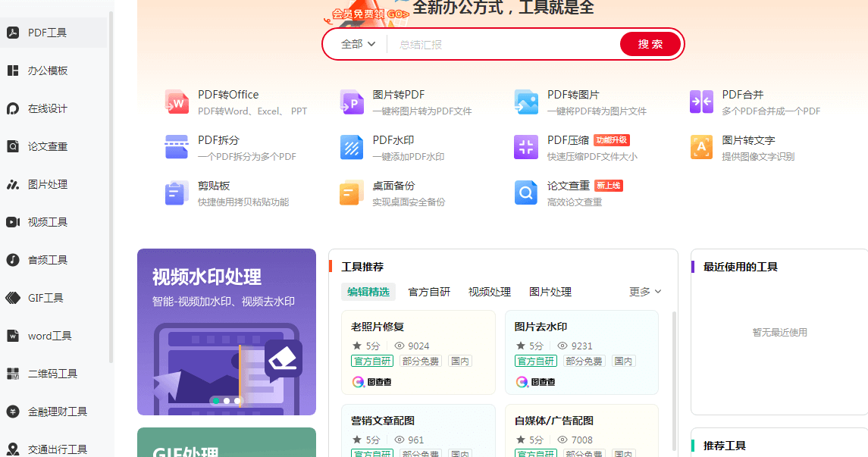Expand the 全部 search category dropdown

355,45
